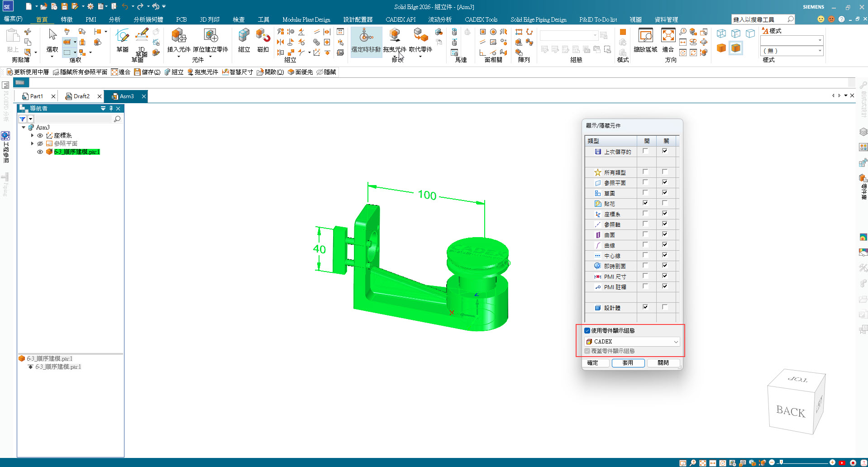Open the CADEX display configuration dropdown

pyautogui.click(x=676, y=342)
